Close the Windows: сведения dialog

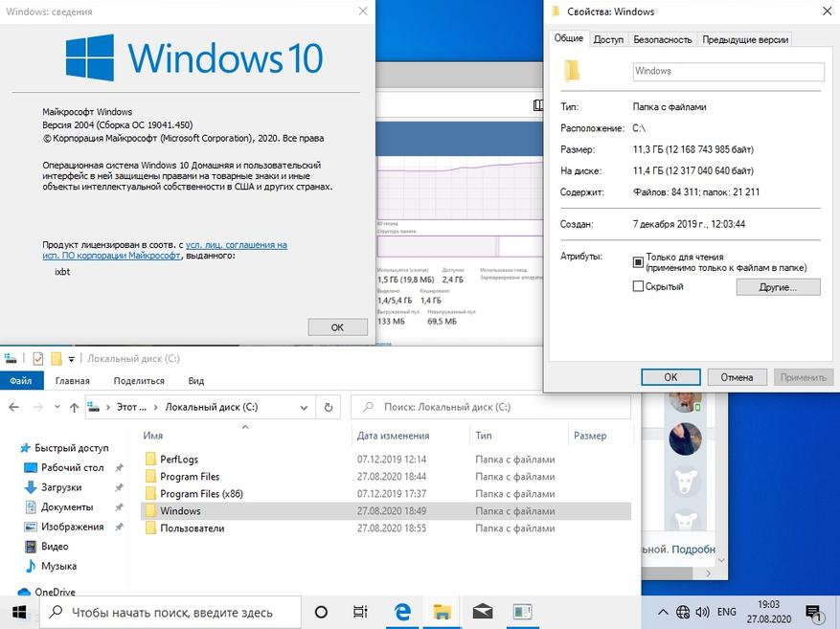tap(363, 11)
